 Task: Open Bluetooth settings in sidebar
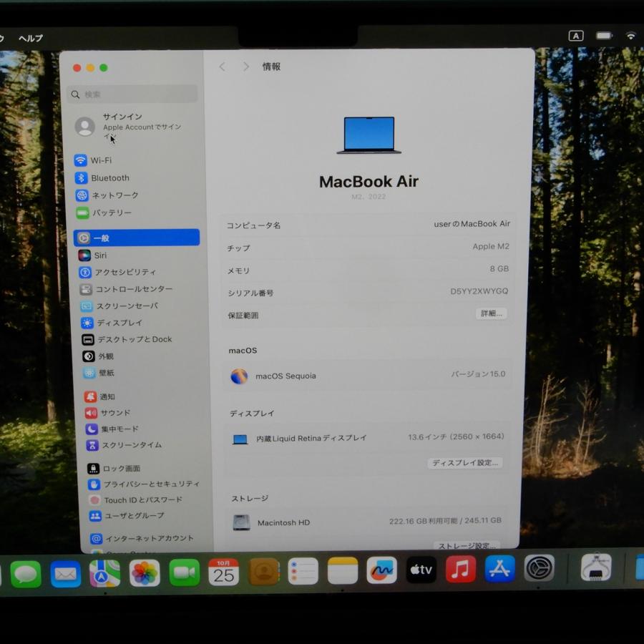click(x=102, y=178)
